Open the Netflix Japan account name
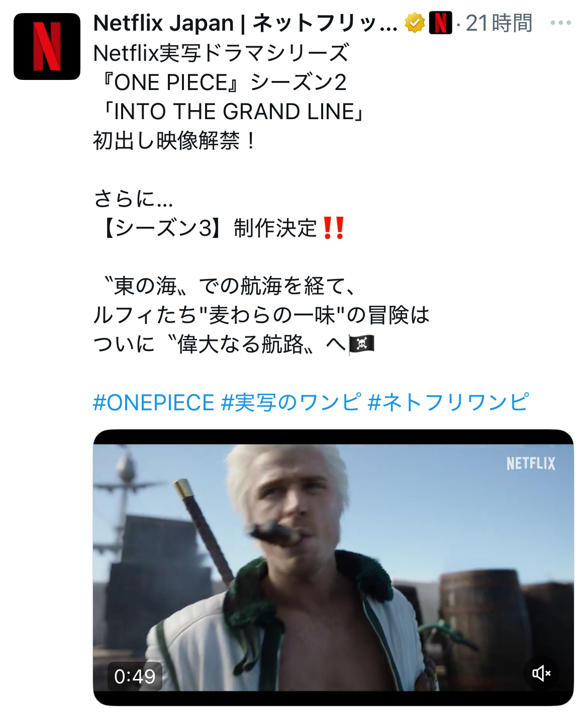 pyautogui.click(x=245, y=23)
